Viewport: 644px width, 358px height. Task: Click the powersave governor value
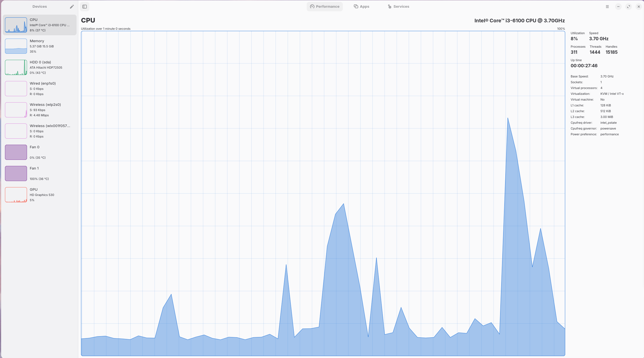[x=608, y=129]
